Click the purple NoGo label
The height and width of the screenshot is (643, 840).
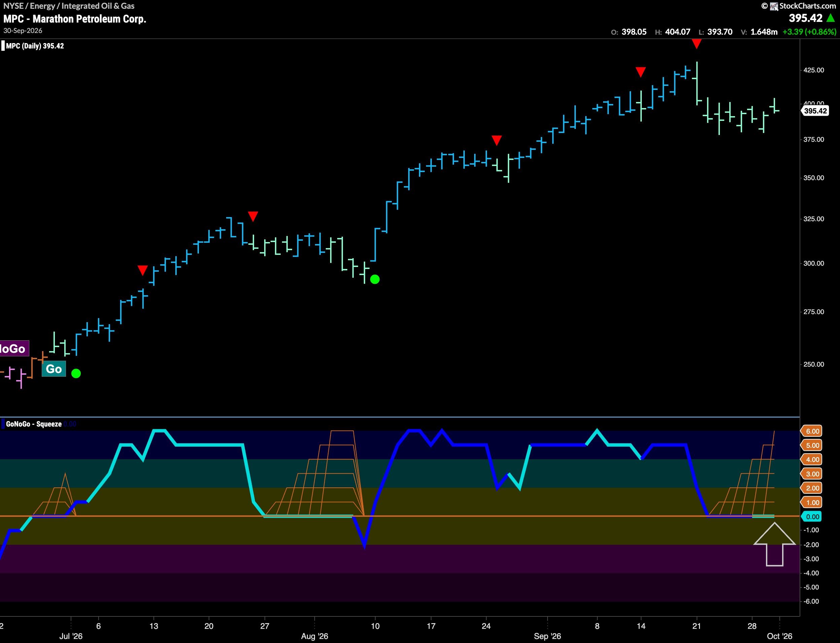[14, 348]
